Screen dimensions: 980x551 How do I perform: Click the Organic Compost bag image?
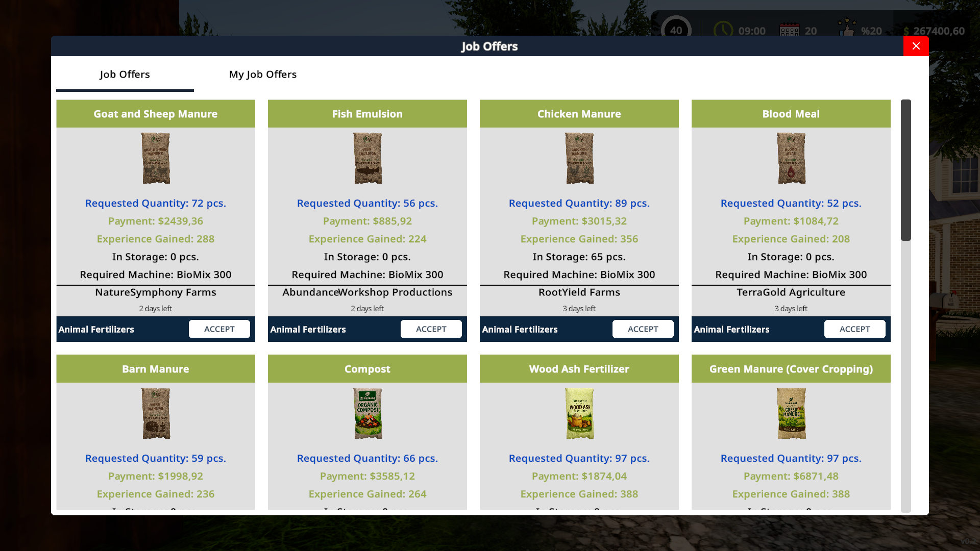coord(367,413)
